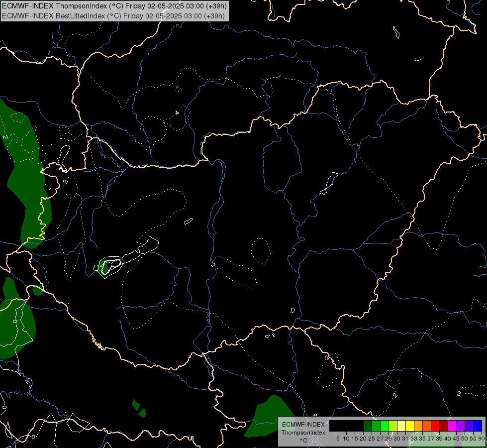Select the medium green 25-27 legend swatch
The image size is (487, 448).
click(376, 426)
